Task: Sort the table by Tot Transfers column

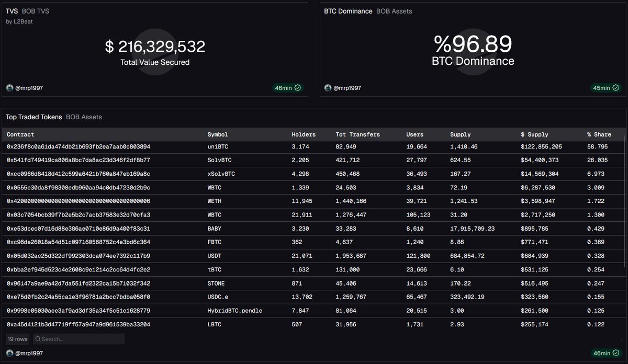Action: coord(357,134)
